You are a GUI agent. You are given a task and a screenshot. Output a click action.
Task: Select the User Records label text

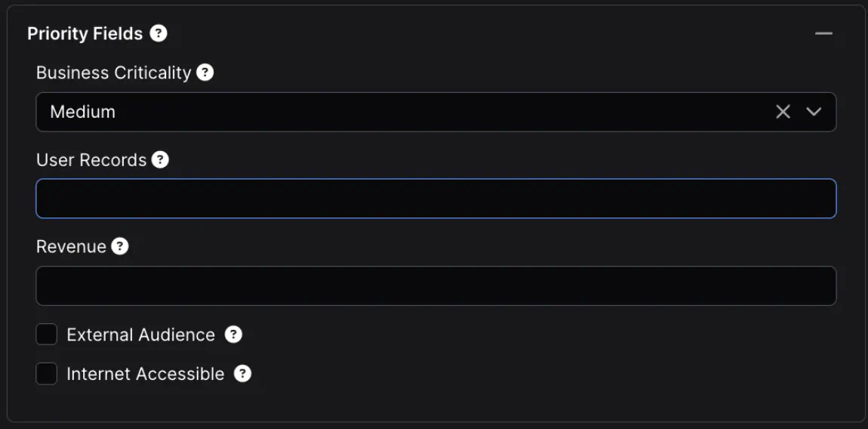coord(91,160)
